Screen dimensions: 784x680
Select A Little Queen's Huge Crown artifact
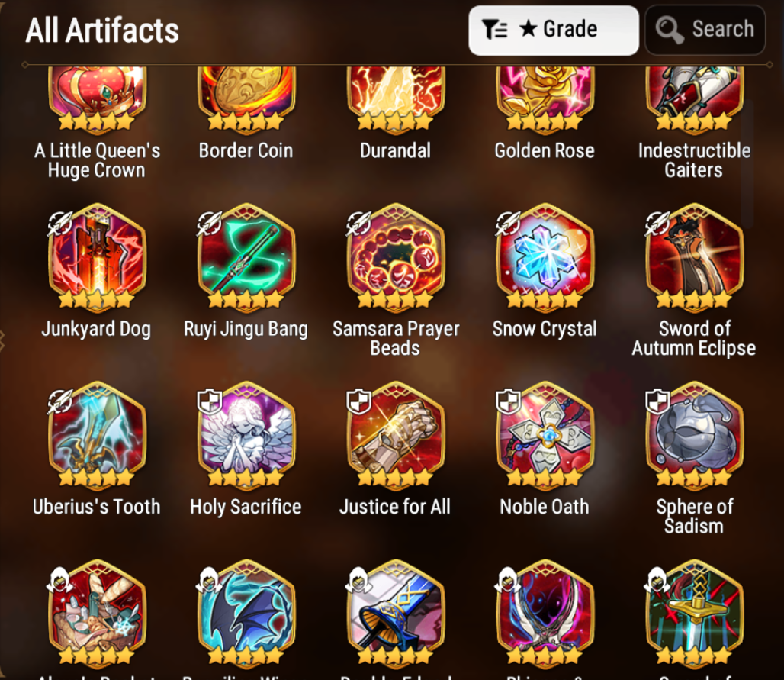[97, 99]
